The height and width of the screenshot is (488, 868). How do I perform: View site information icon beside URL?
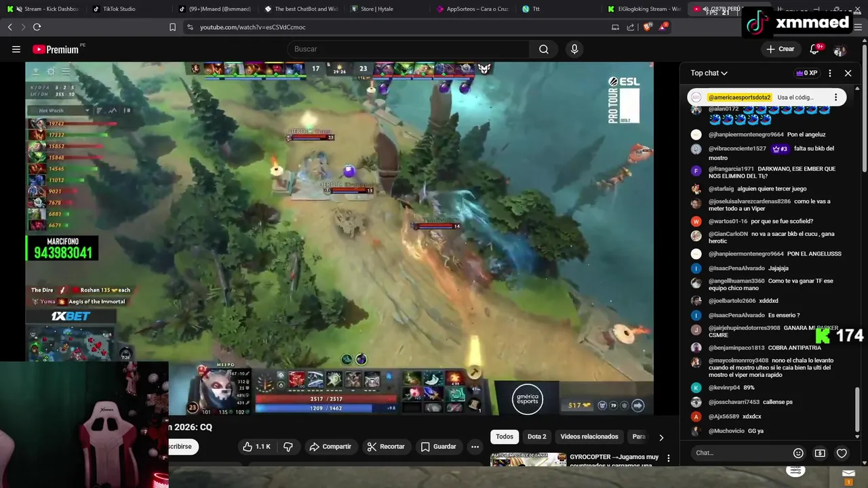[x=190, y=27]
